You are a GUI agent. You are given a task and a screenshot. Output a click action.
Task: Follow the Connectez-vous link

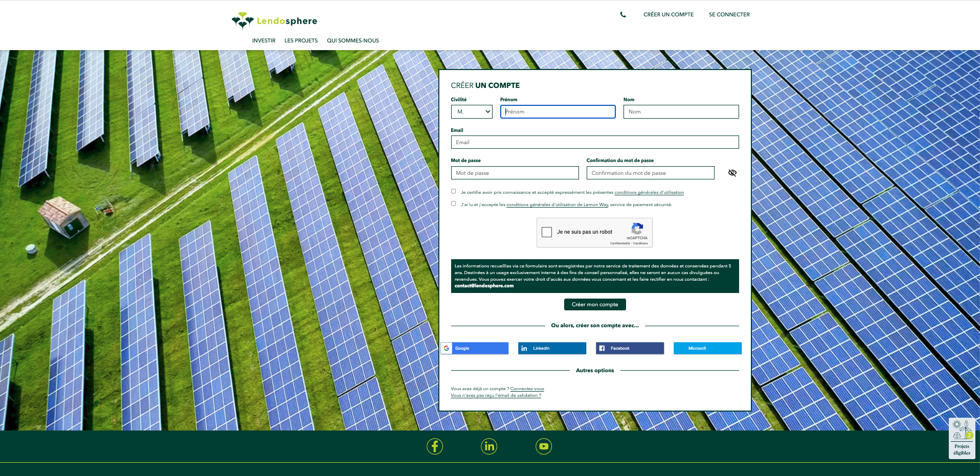[527, 389]
